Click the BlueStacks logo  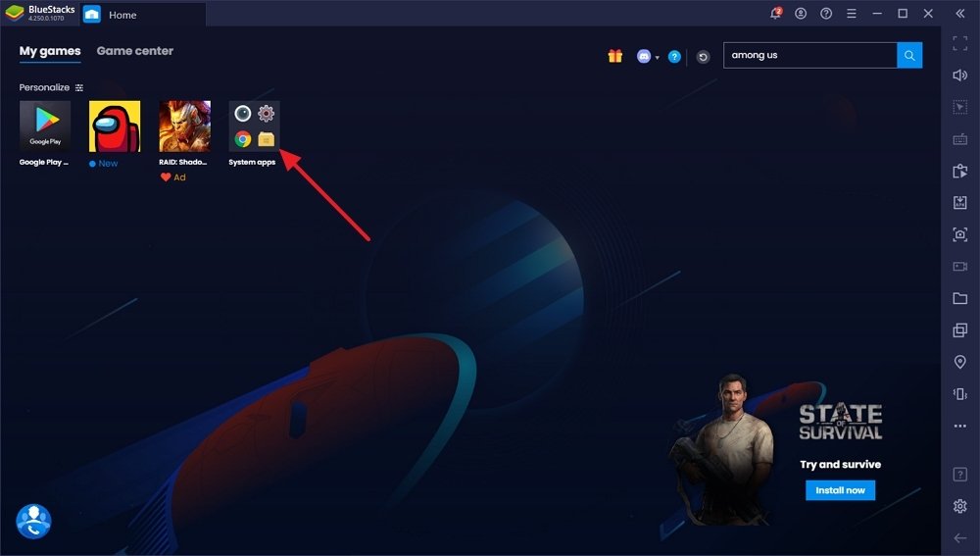pyautogui.click(x=15, y=13)
